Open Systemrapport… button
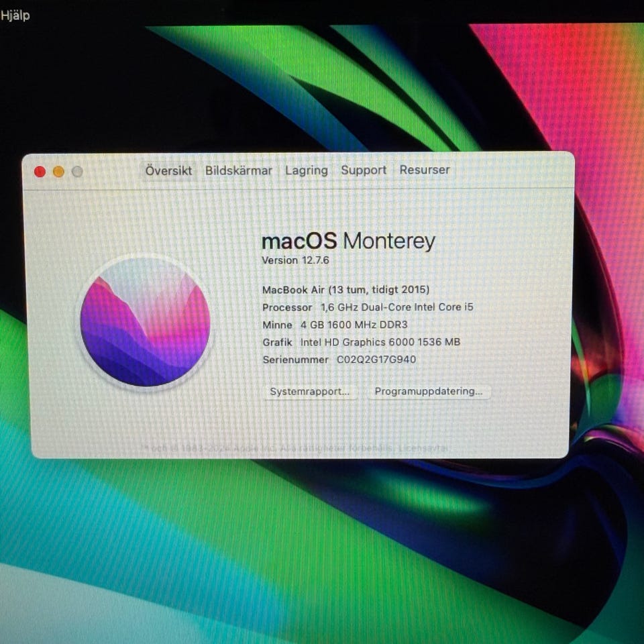 click(310, 391)
